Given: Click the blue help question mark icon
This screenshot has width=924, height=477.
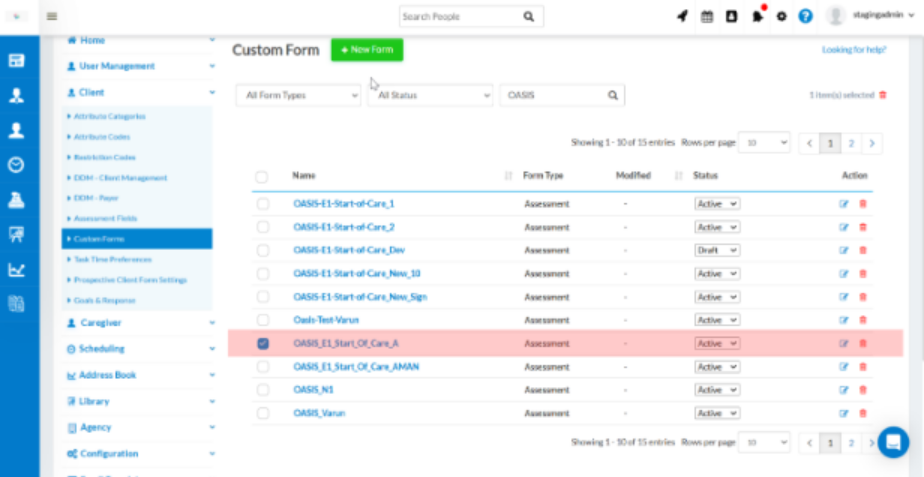Looking at the screenshot, I should [805, 17].
